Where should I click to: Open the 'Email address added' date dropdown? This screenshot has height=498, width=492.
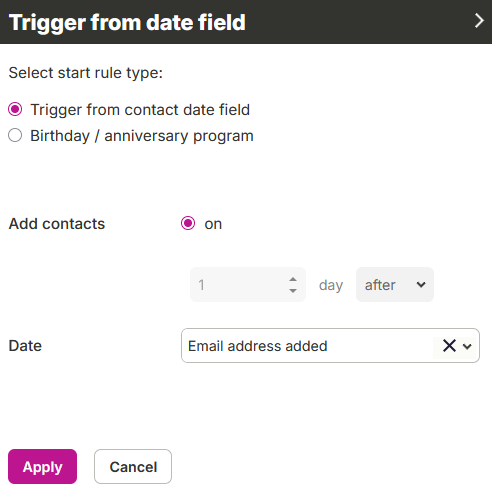click(x=330, y=346)
